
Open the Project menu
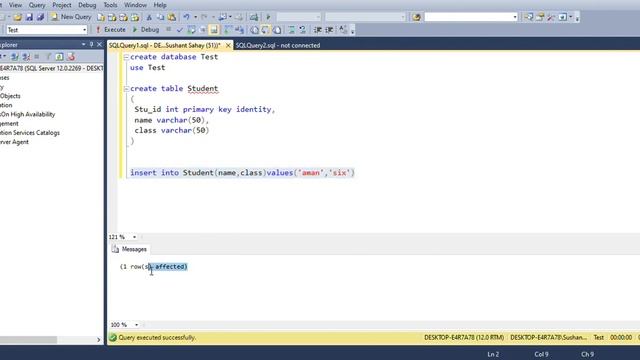point(62,5)
